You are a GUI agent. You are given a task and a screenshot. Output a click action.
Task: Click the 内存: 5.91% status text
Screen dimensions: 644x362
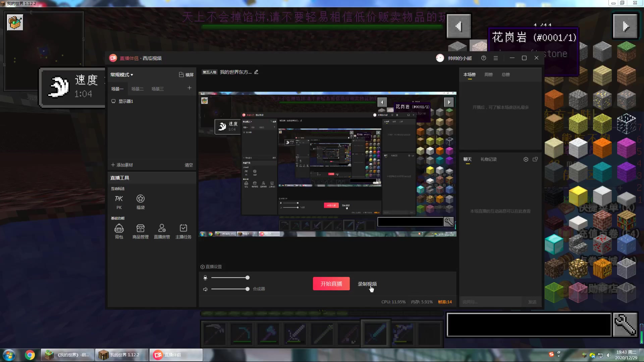tap(422, 302)
